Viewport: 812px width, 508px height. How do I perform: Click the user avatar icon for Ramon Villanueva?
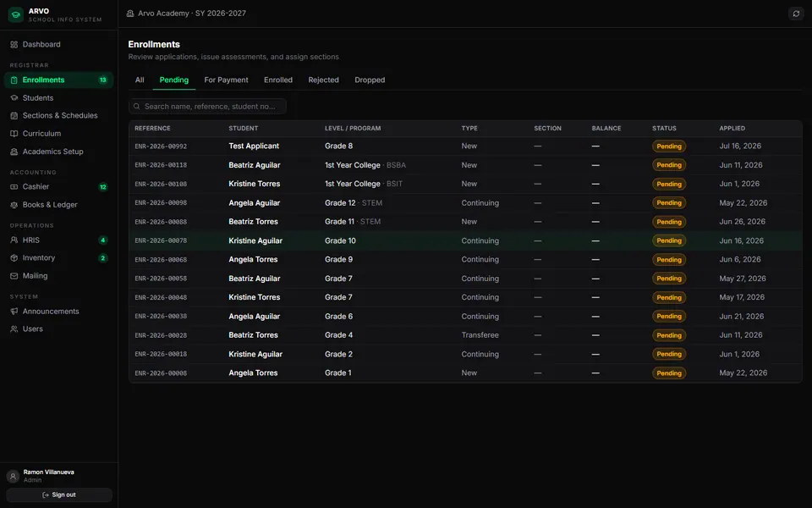click(x=13, y=476)
